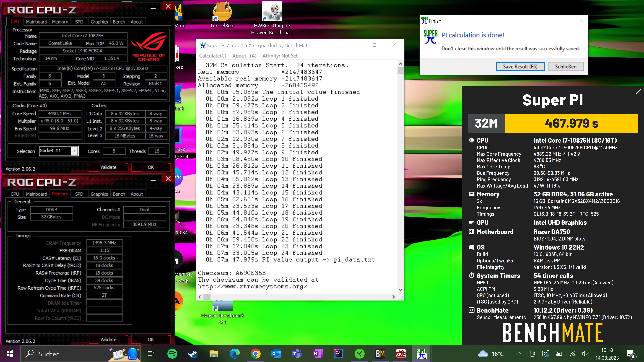
Task: Click the NB Frequency 3691.9 MHz value
Action: click(x=144, y=224)
